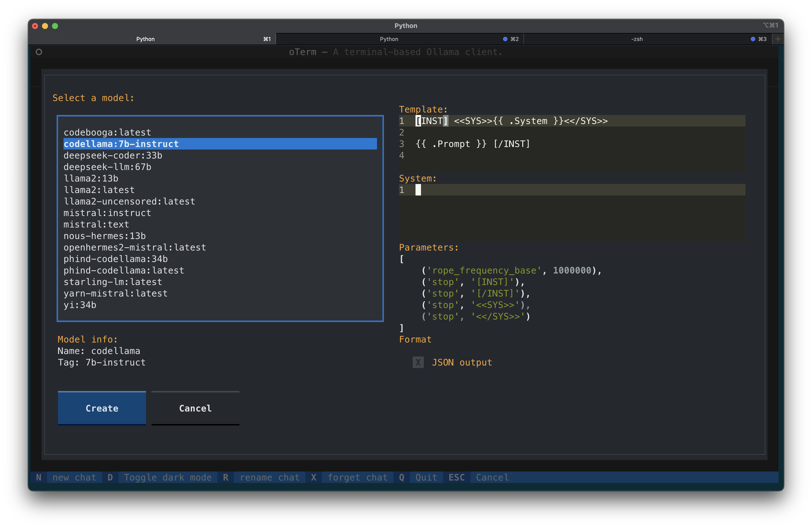Switch to the -zsh tab
Image resolution: width=812 pixels, height=528 pixels.
[637, 39]
